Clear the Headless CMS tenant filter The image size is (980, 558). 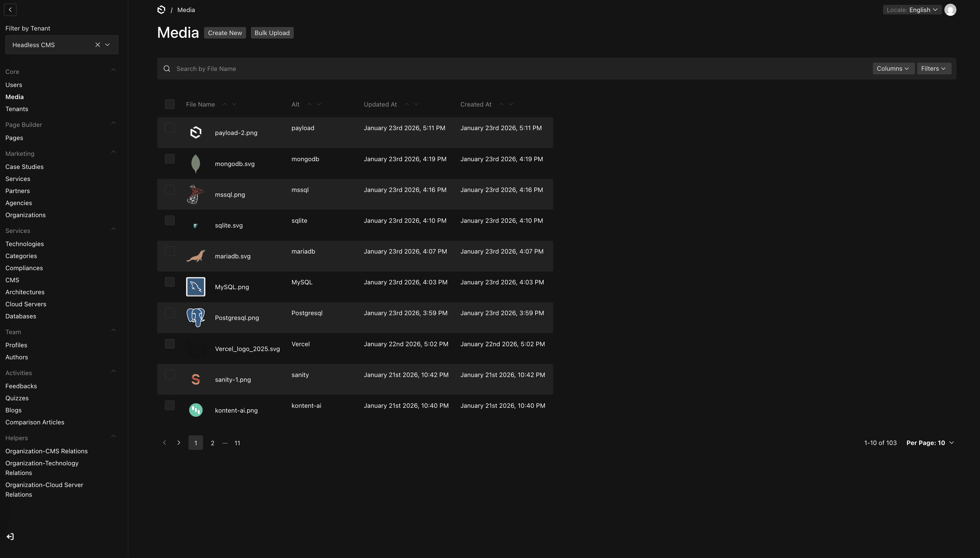click(98, 45)
